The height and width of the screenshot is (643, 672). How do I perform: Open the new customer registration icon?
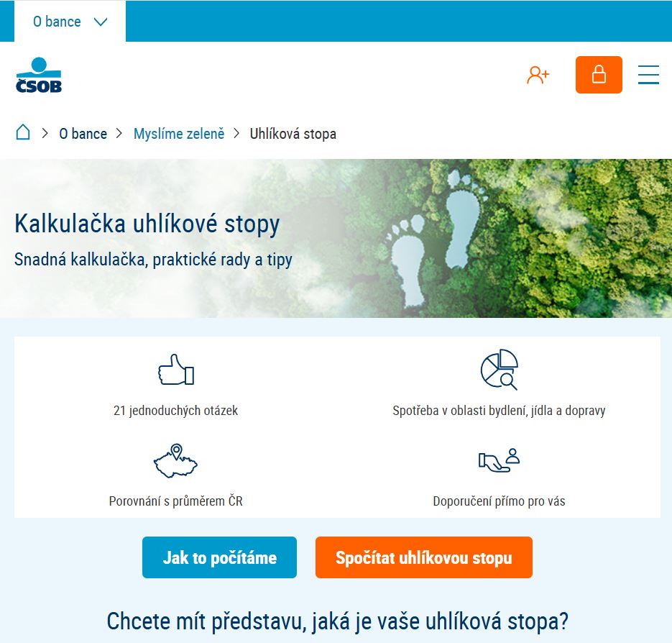click(538, 75)
